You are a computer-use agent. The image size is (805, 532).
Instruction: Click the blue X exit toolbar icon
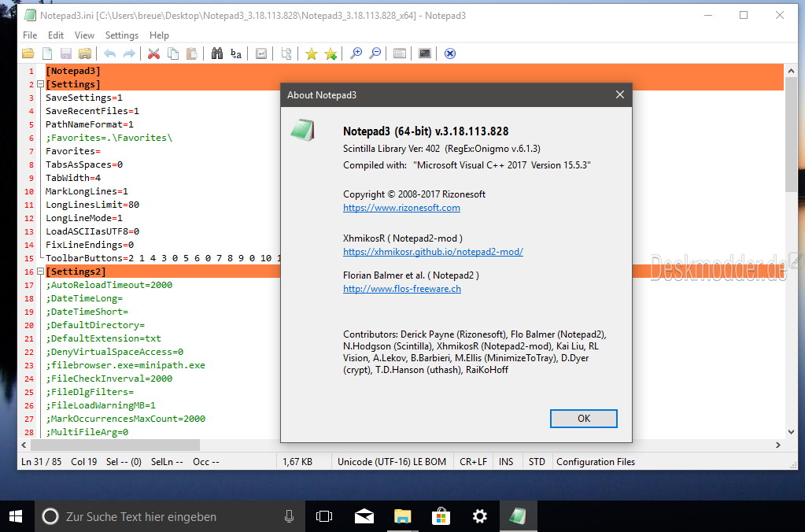coord(450,54)
